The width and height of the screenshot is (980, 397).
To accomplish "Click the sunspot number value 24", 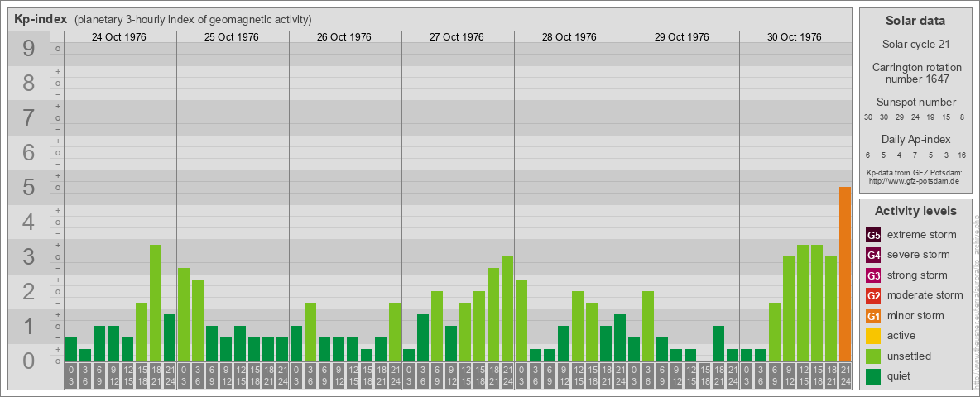I will [915, 117].
